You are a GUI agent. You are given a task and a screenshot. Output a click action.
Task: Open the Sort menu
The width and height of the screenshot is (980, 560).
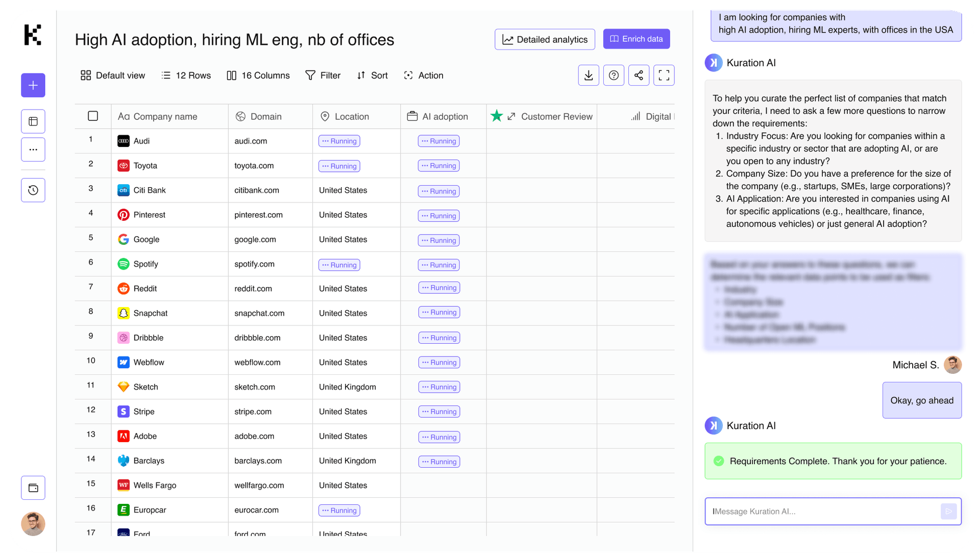[x=373, y=75]
